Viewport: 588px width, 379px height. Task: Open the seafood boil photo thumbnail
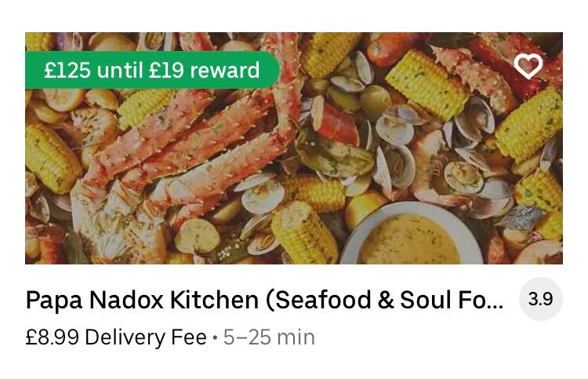[x=294, y=148]
